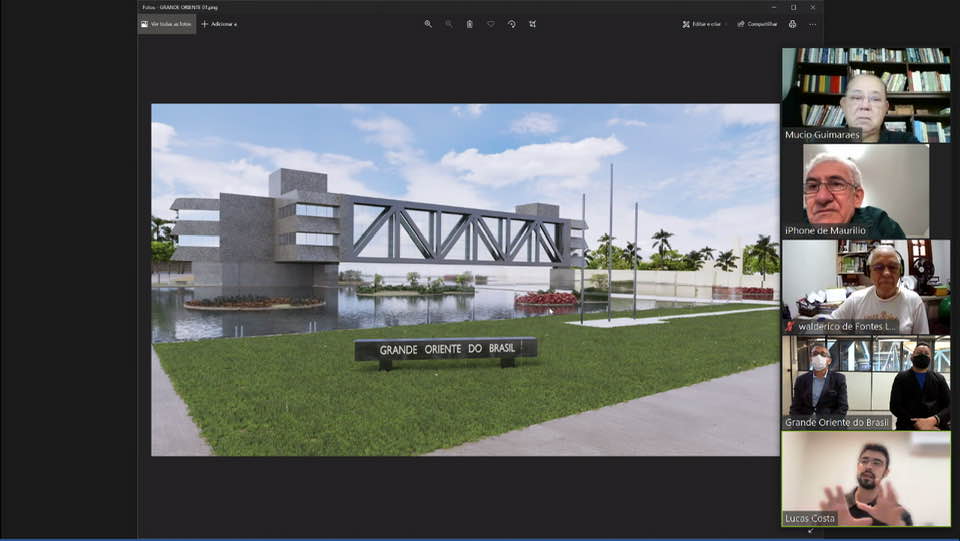Close the Fotos window

pos(813,7)
